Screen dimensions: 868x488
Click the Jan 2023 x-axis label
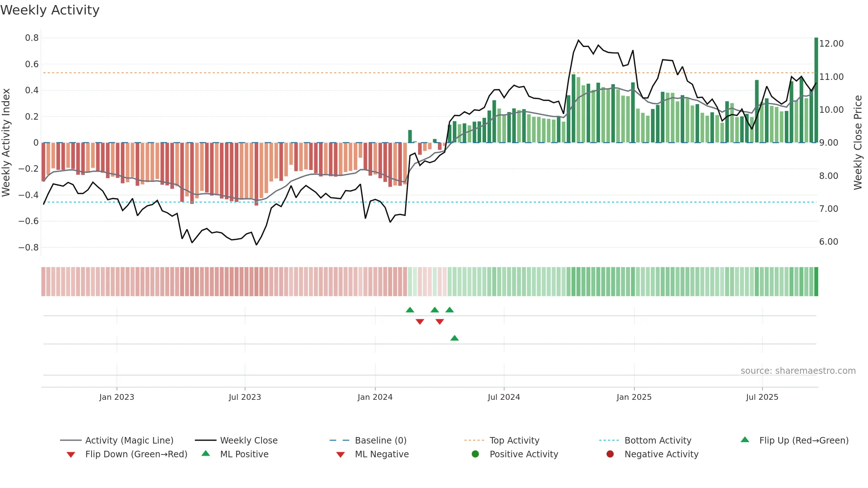pos(117,397)
